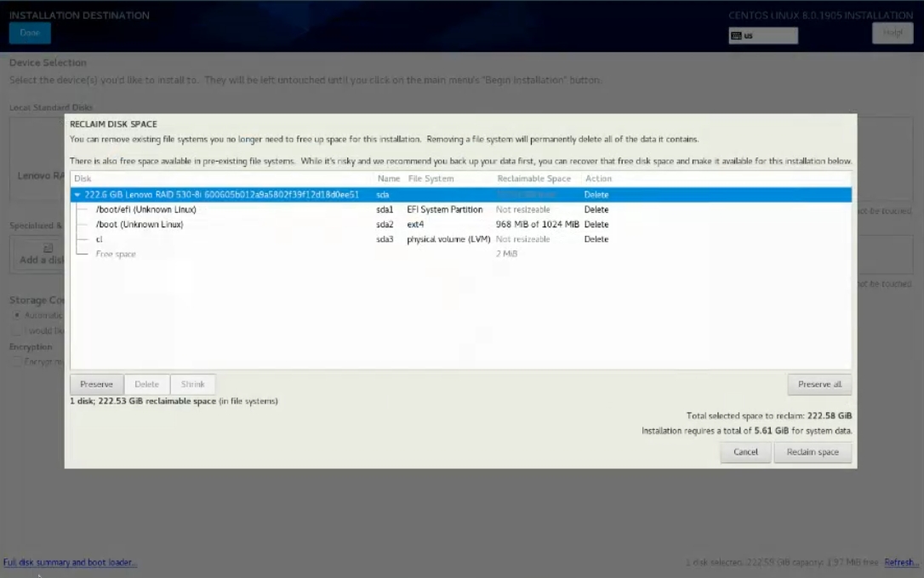Click the Add a disk icon
924x578 pixels.
coord(48,249)
